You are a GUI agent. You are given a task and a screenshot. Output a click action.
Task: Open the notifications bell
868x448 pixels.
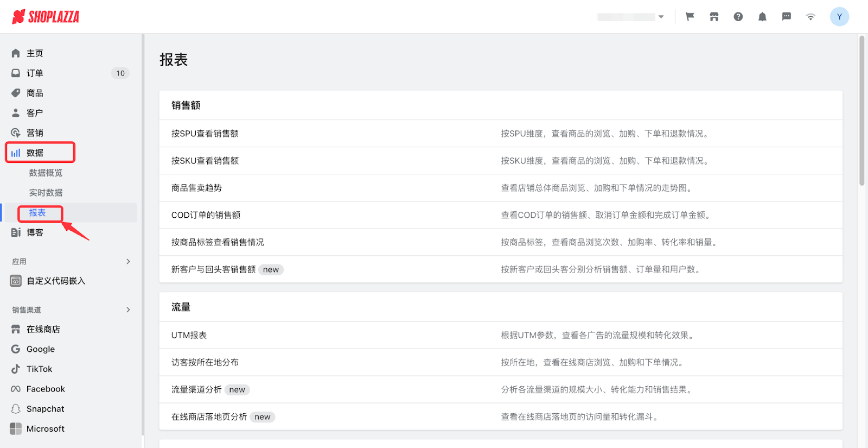tap(762, 17)
